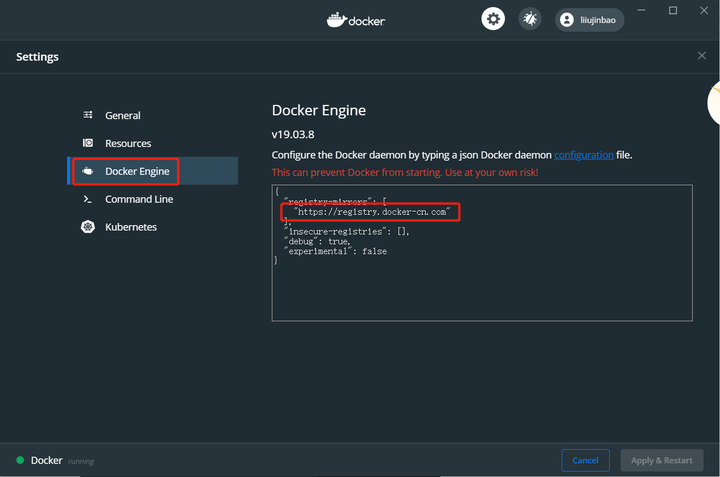Maximize the Docker Desktop window
This screenshot has height=477, width=720.
click(x=673, y=10)
